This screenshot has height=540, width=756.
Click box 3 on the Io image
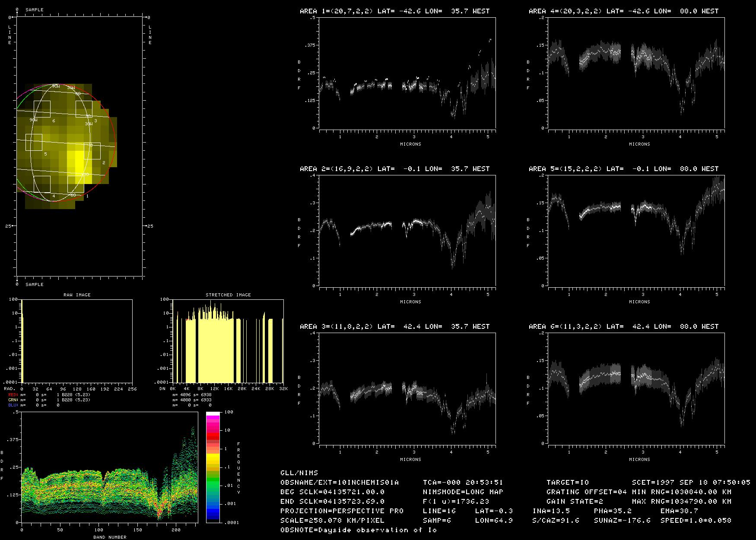84,109
